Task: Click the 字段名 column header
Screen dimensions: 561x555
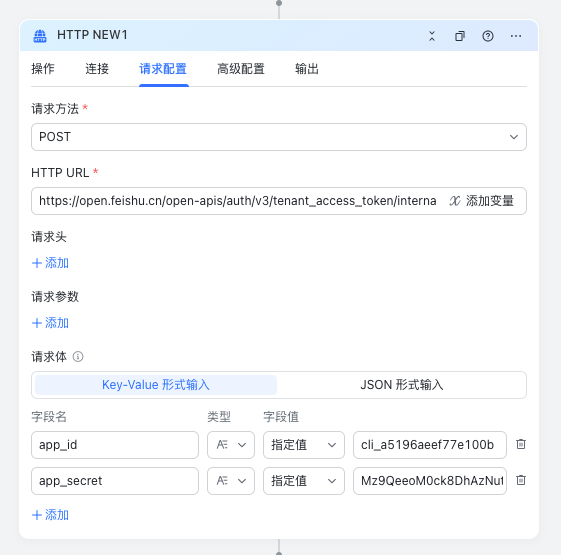Action: 49,417
